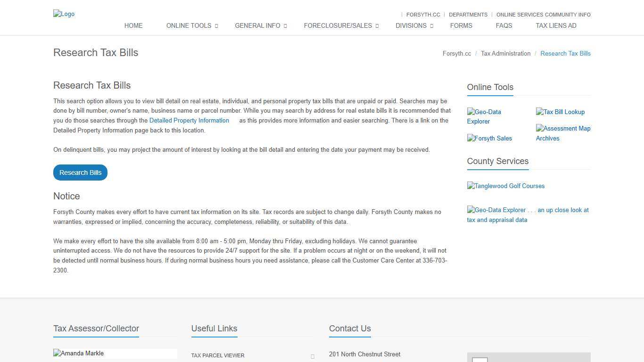Open Geo-Data Explorer tax and appraisal banner
The image size is (644, 362).
528,215
